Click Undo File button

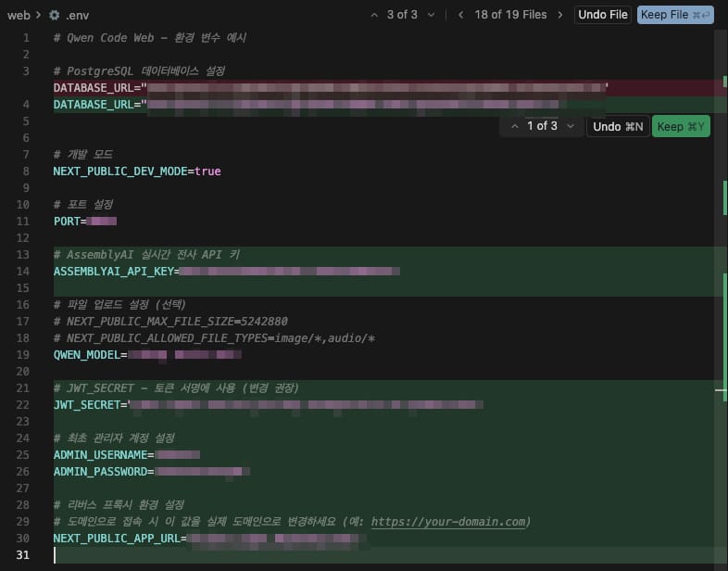click(x=603, y=15)
